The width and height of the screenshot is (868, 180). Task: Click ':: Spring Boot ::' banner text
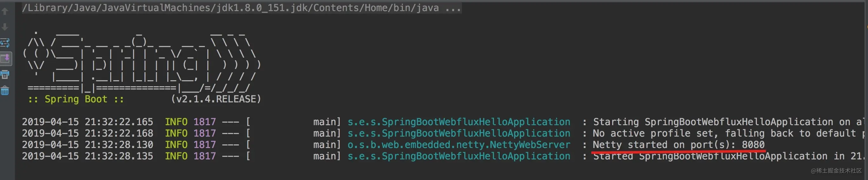point(76,99)
